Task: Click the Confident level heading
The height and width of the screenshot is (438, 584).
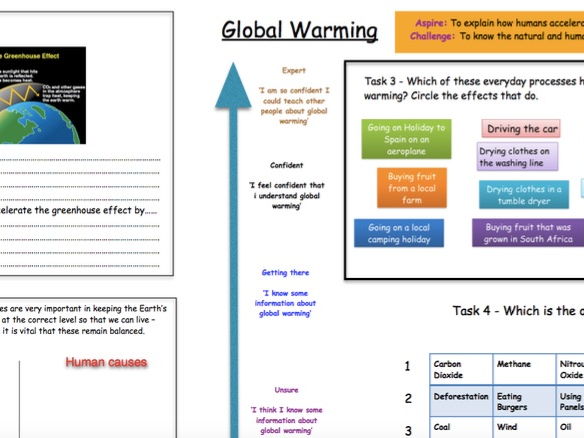Action: click(286, 165)
